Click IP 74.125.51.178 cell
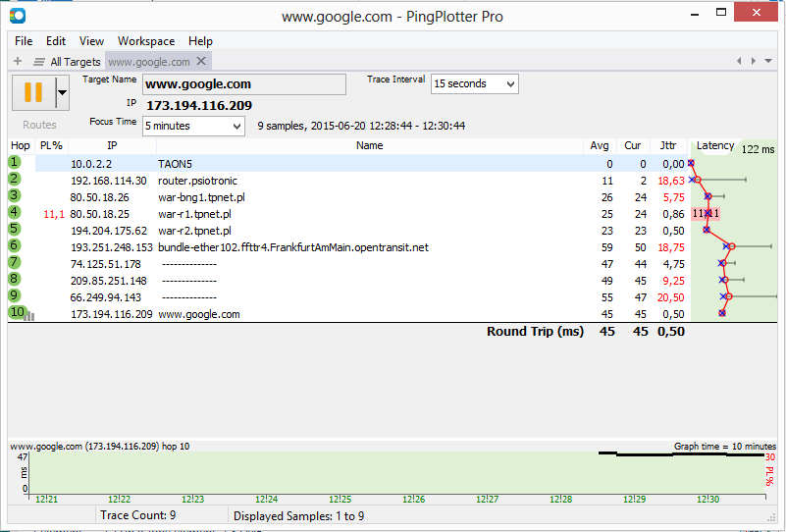This screenshot has height=532, width=786. (105, 264)
